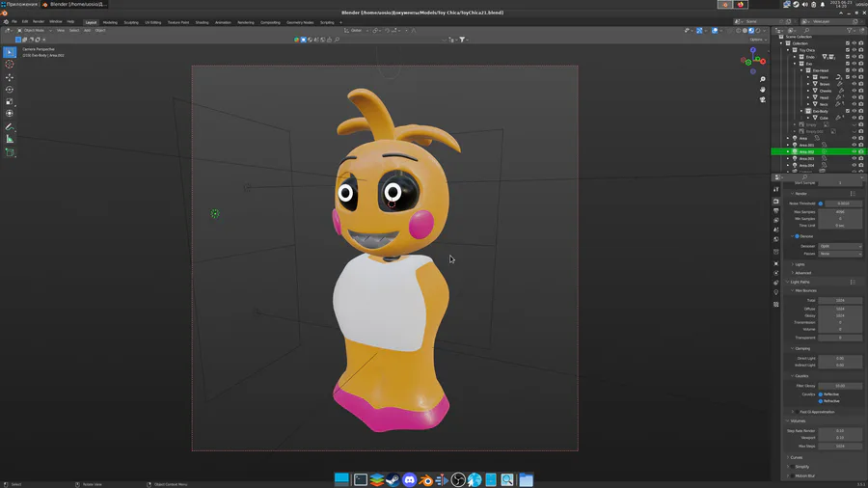This screenshot has height=488, width=868.
Task: Switch to the Modeling workspace tab
Action: tap(110, 23)
